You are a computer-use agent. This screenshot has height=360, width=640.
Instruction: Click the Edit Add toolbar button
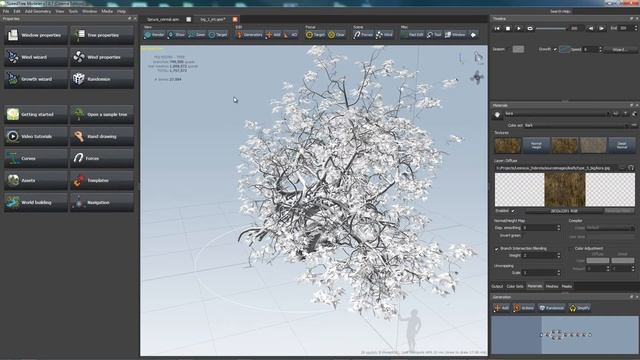pyautogui.click(x=273, y=35)
